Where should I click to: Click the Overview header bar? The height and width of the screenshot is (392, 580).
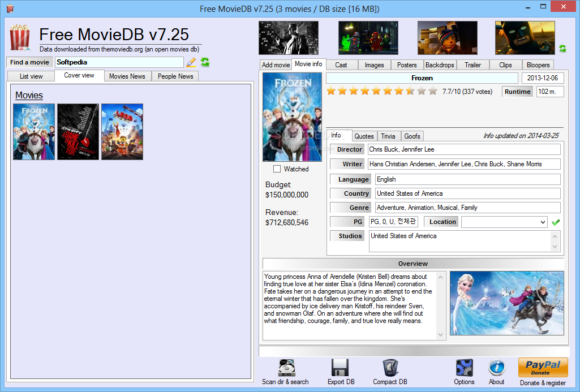coord(413,264)
